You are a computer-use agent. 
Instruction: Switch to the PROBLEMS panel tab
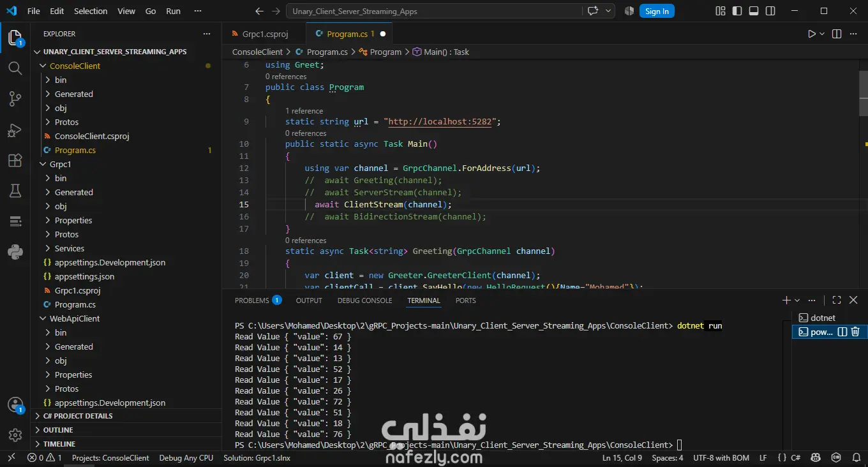tap(258, 300)
